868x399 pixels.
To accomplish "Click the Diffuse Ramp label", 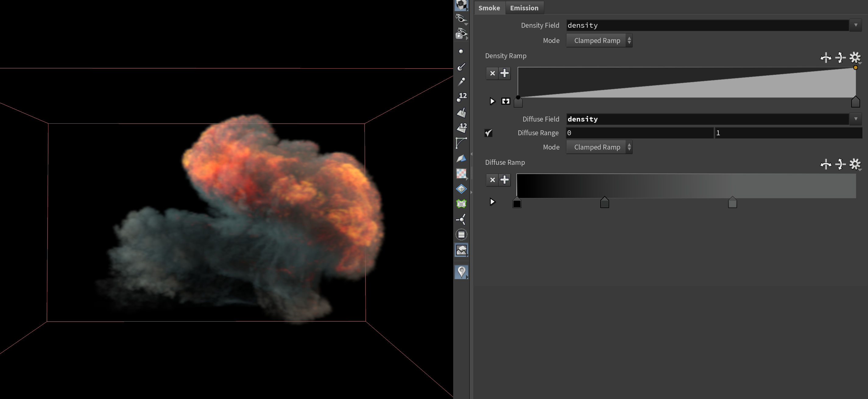I will pyautogui.click(x=505, y=162).
